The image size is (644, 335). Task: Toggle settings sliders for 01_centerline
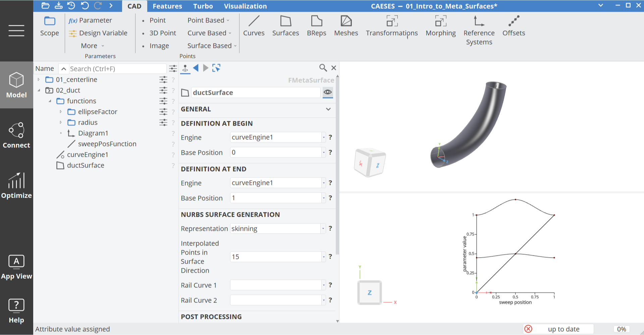click(x=163, y=80)
